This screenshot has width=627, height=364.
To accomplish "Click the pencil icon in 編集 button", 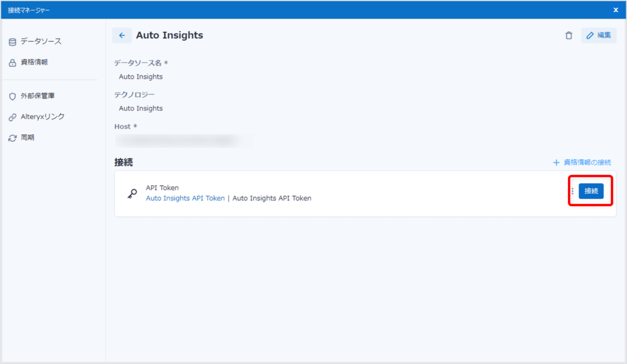I will click(590, 35).
